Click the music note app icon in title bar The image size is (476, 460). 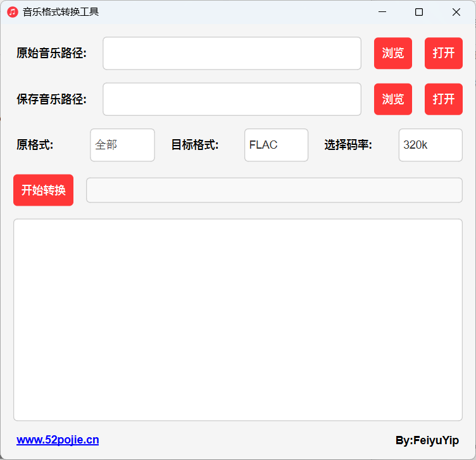[x=13, y=12]
